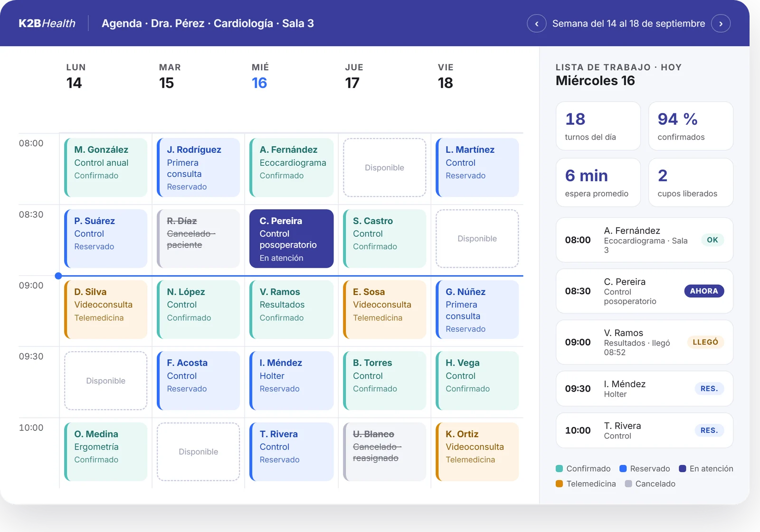Book the available Thursday 08:00 slot
This screenshot has height=532, width=760.
pyautogui.click(x=384, y=168)
